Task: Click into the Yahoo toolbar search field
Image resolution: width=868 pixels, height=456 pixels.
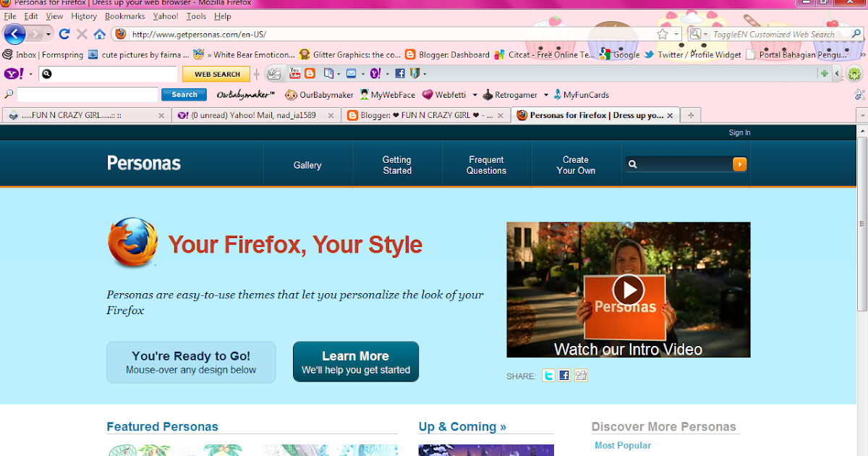Action: coord(109,74)
